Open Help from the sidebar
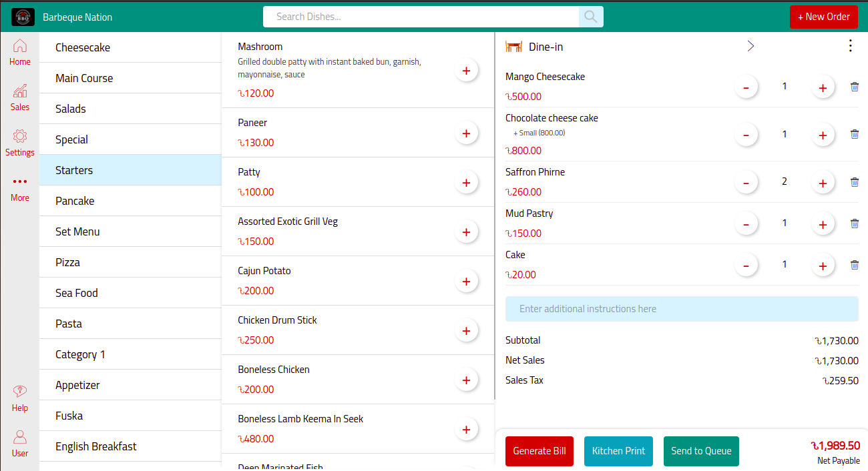Image resolution: width=868 pixels, height=471 pixels. (x=19, y=397)
